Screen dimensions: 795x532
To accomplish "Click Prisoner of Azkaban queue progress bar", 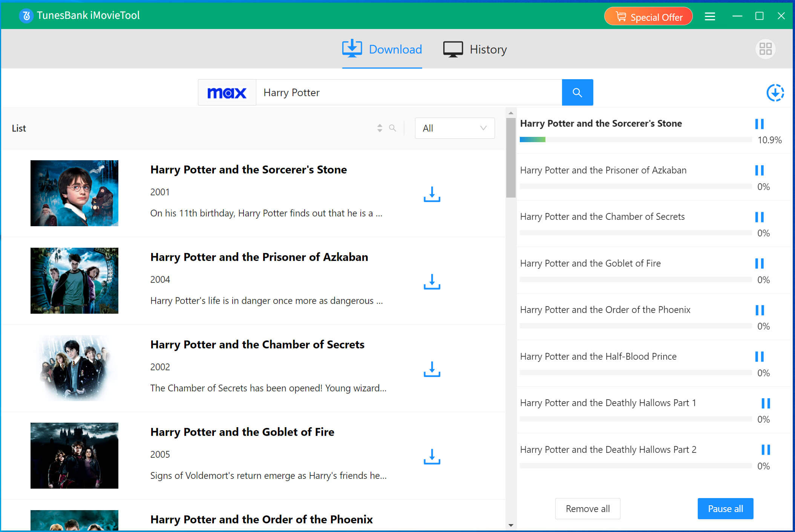I will point(636,186).
